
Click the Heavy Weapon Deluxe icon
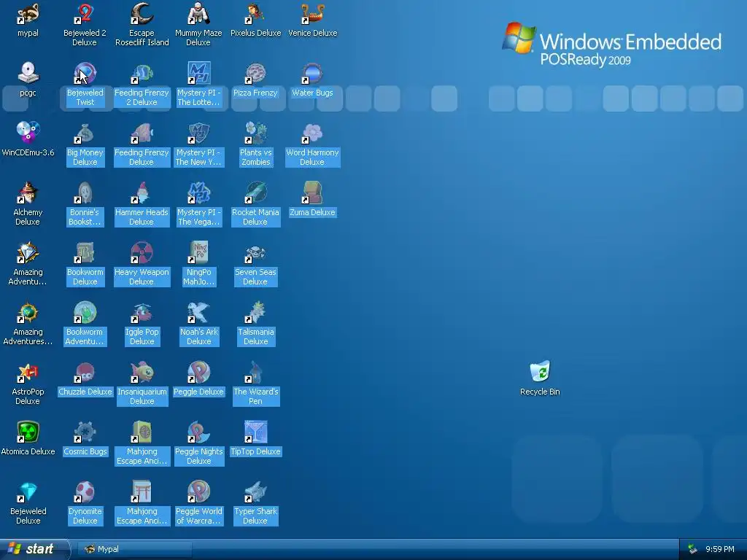[142, 252]
